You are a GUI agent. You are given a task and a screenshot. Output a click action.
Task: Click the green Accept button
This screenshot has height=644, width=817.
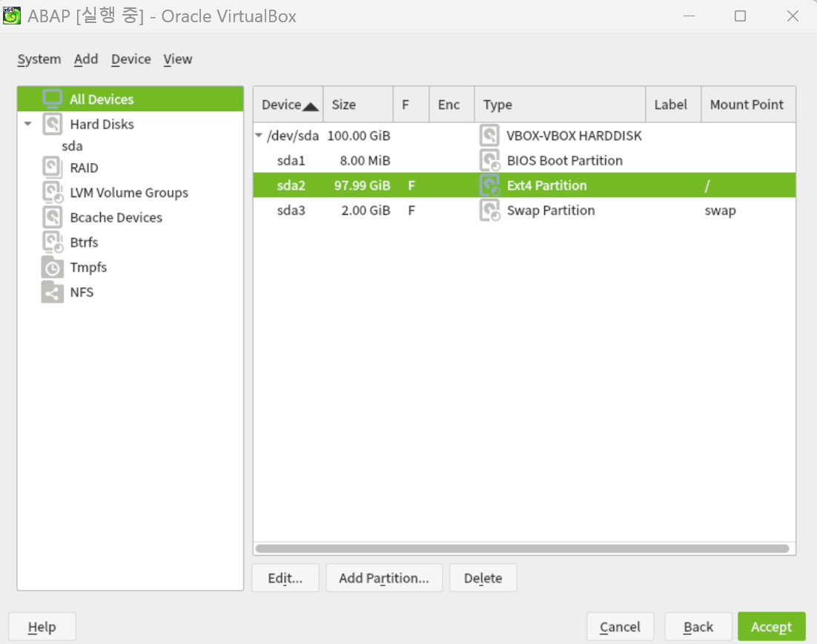pos(772,627)
